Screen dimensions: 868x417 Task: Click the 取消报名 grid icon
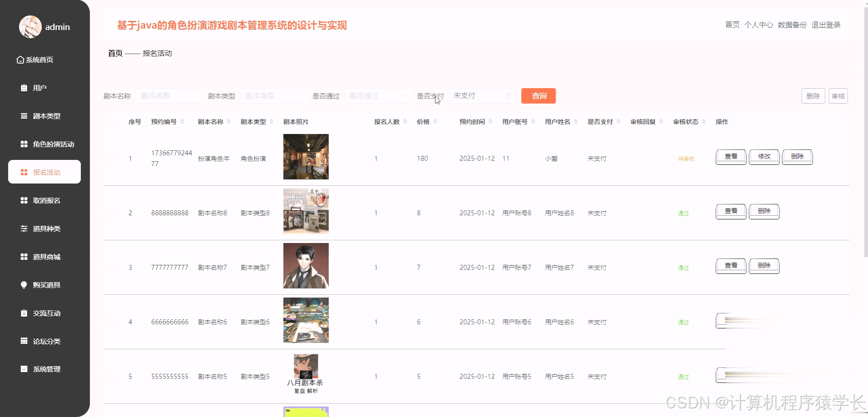pos(24,200)
